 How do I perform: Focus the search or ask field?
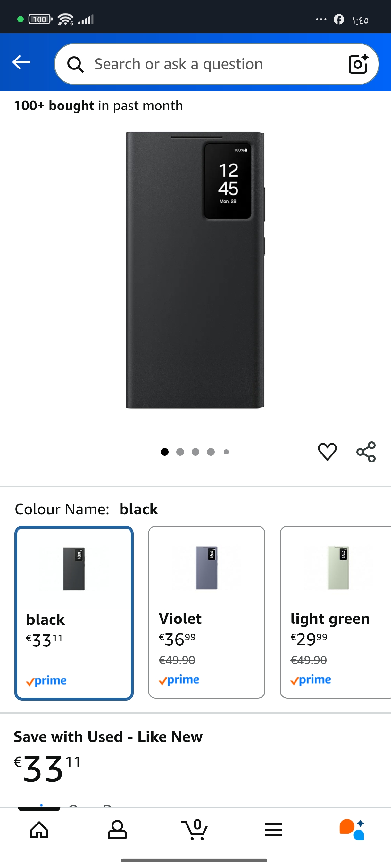(x=209, y=64)
